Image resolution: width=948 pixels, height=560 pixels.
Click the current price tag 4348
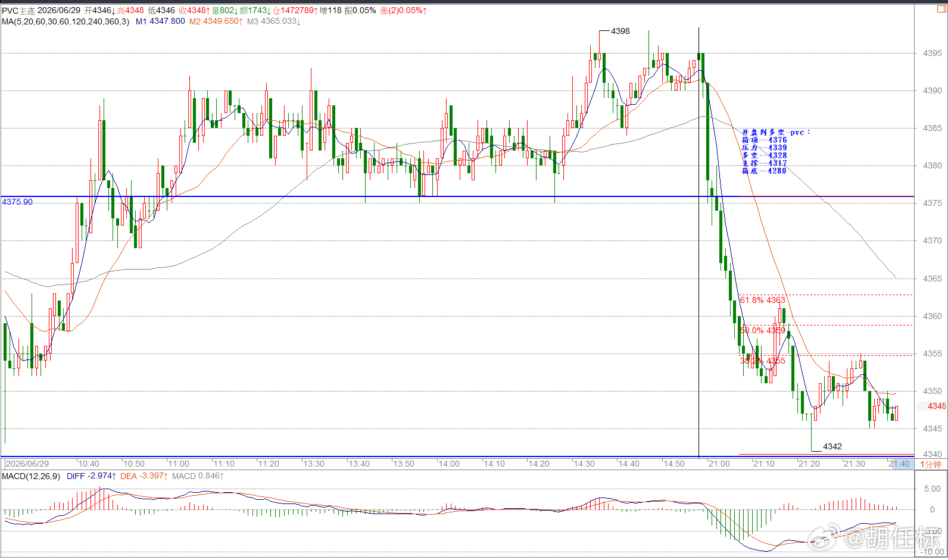point(936,406)
